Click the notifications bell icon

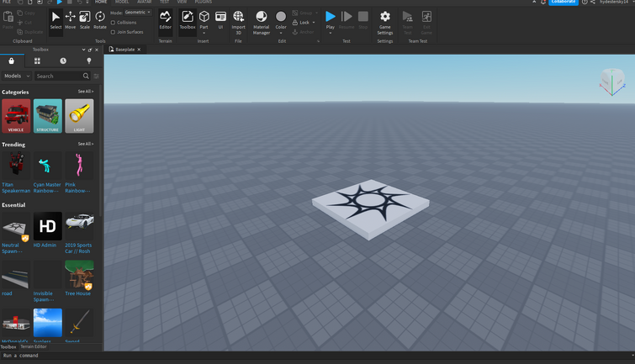(543, 2)
